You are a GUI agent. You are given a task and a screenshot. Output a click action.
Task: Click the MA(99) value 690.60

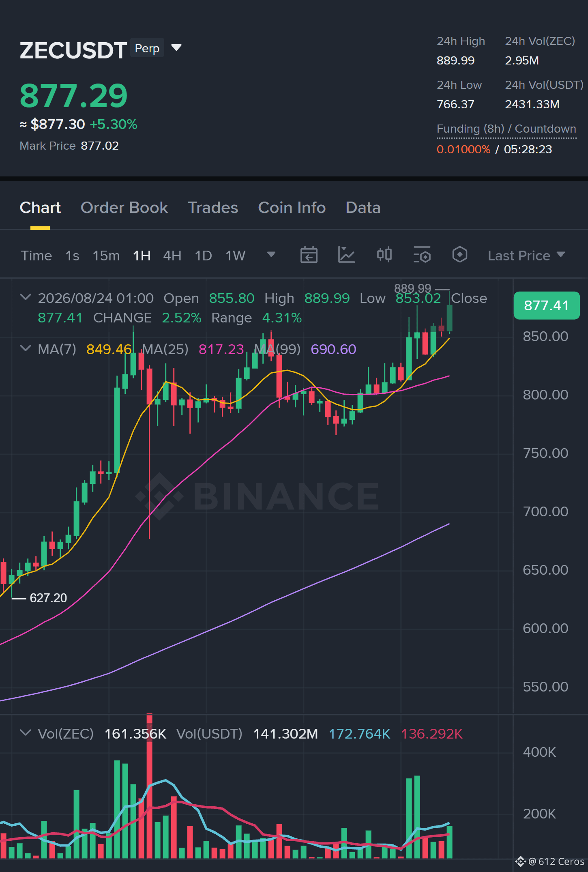pos(333,349)
